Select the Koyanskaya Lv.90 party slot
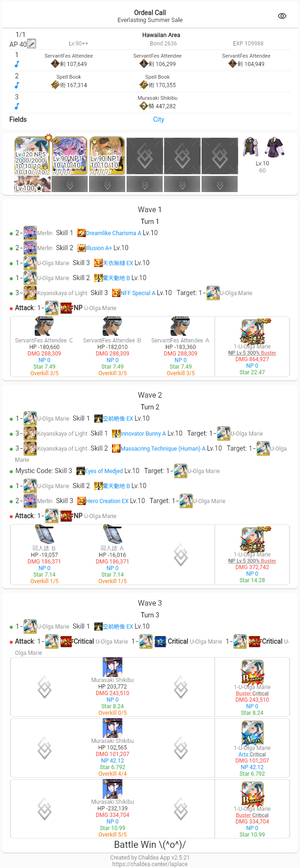 107,156
